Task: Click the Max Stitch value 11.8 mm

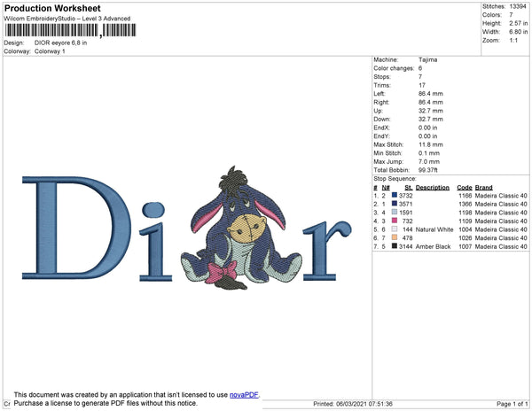Action: (x=431, y=144)
